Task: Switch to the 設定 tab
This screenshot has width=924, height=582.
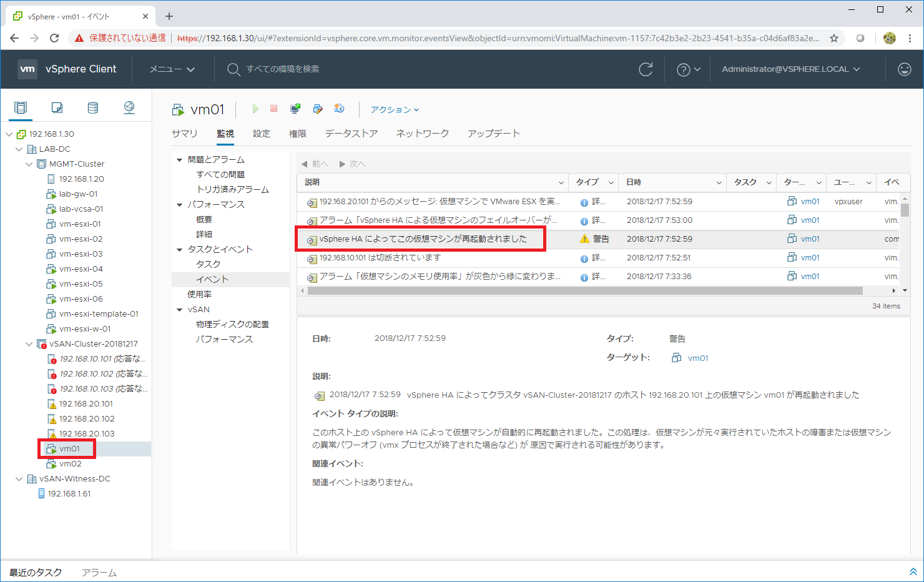Action: [262, 134]
